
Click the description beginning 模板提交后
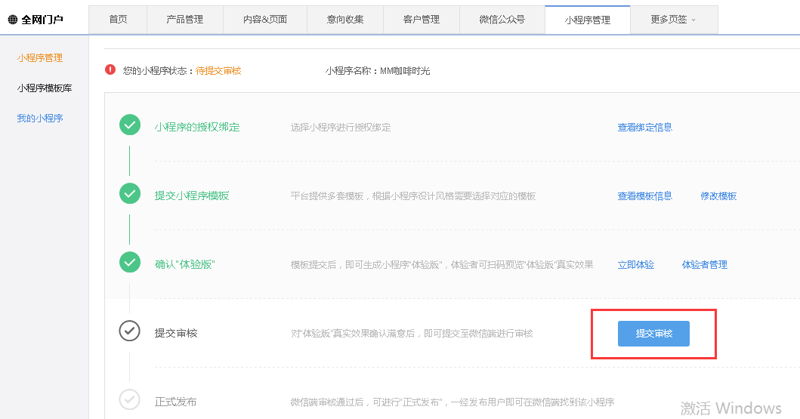click(442, 264)
